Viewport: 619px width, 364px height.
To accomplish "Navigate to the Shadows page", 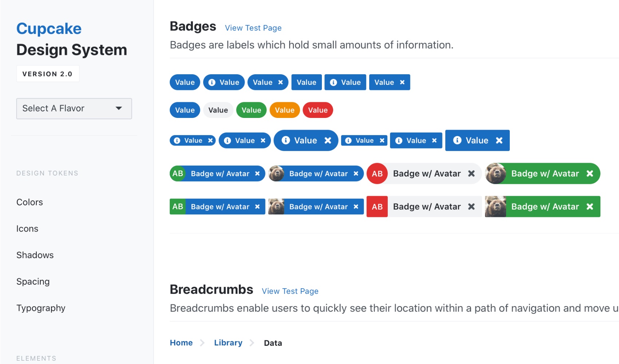I will pos(35,255).
